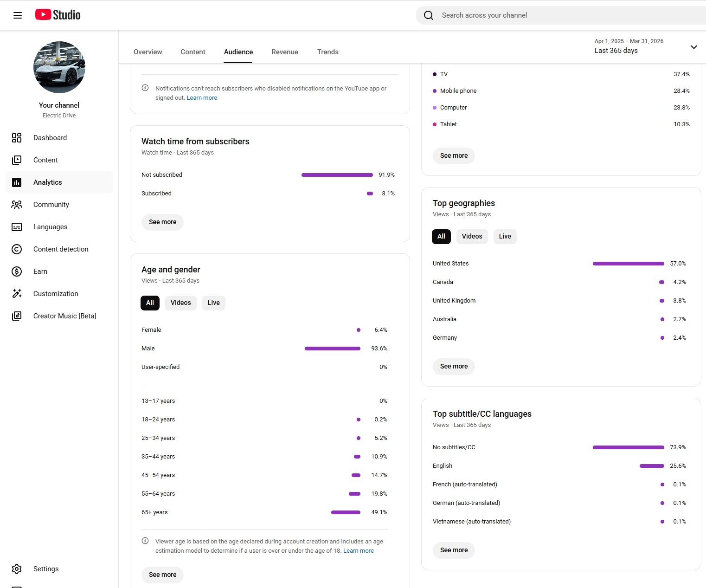Open Languages sidebar icon
The height and width of the screenshot is (588, 706).
click(17, 227)
